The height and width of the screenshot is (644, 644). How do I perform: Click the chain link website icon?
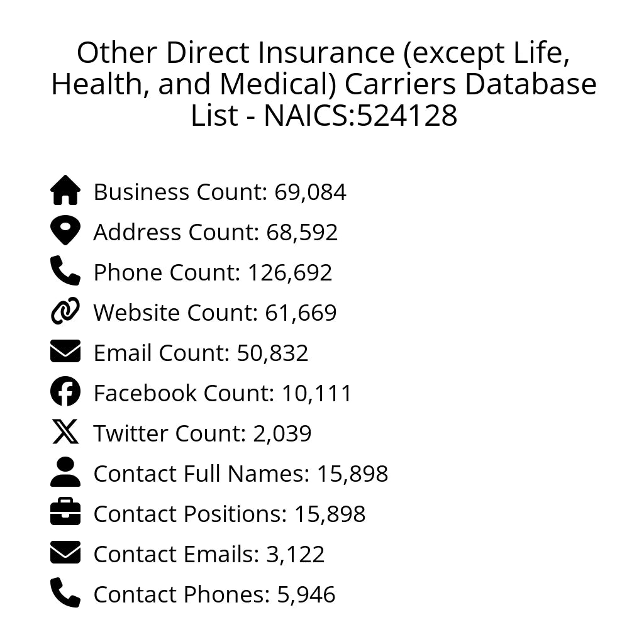tap(65, 311)
